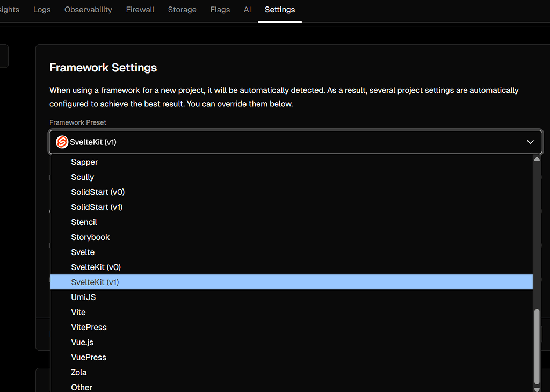Viewport: 550px width, 392px height.
Task: Open the Framework Preset dropdown chevron
Action: coord(530,142)
